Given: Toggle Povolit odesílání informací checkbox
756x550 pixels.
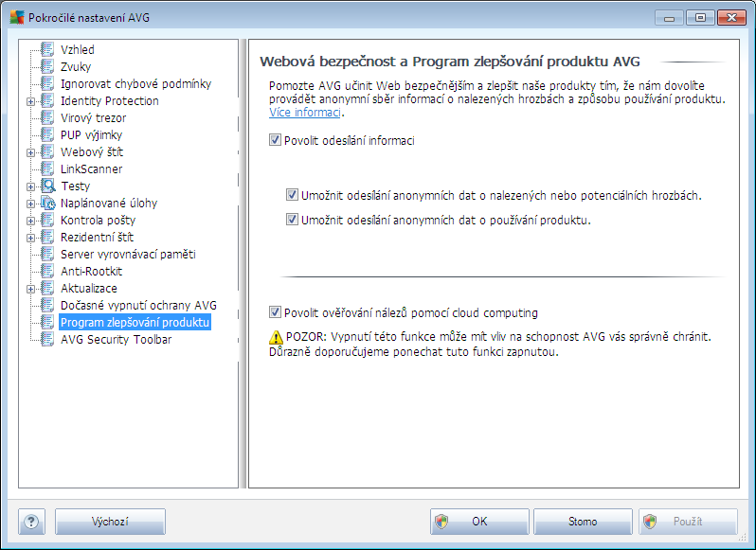Looking at the screenshot, I should [275, 140].
